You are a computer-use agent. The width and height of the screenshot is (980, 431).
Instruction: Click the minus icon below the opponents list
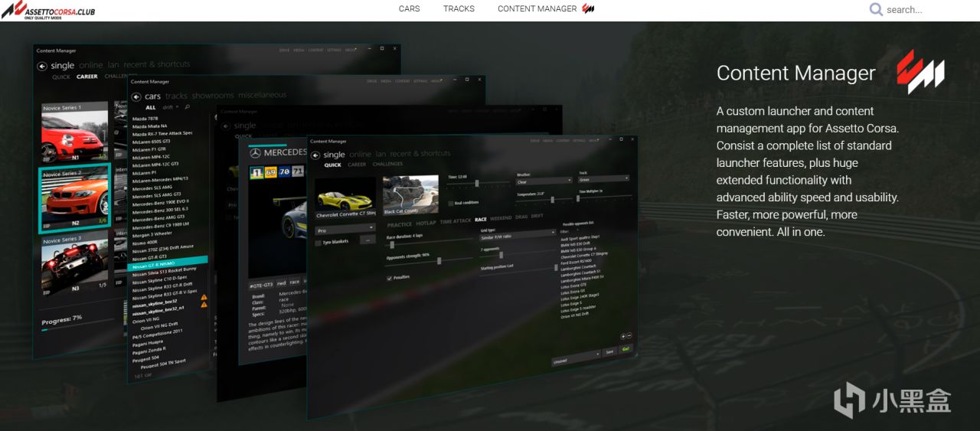[629, 336]
